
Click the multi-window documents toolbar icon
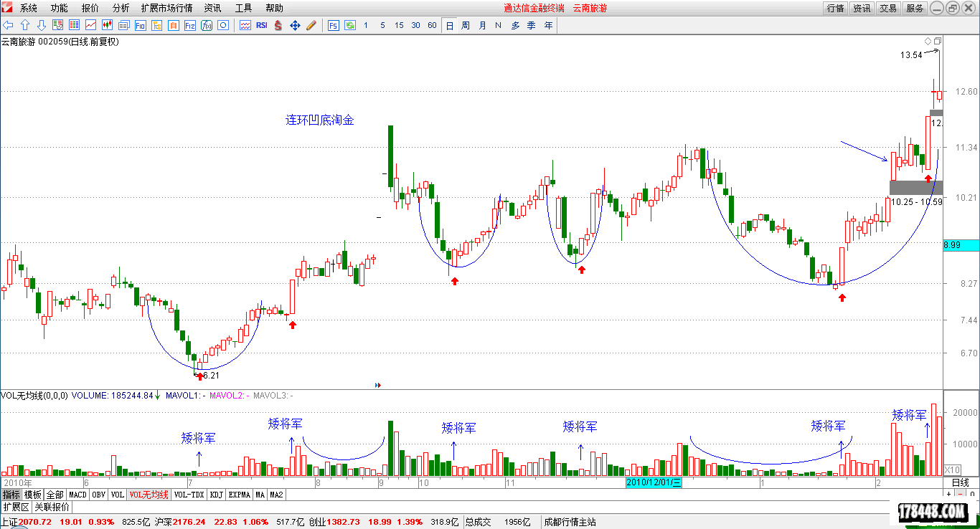click(123, 25)
